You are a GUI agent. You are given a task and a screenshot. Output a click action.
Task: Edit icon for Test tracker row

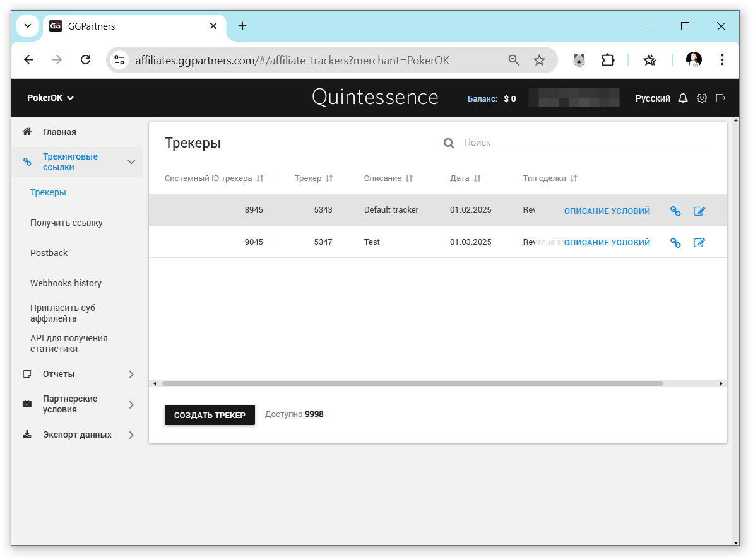699,243
